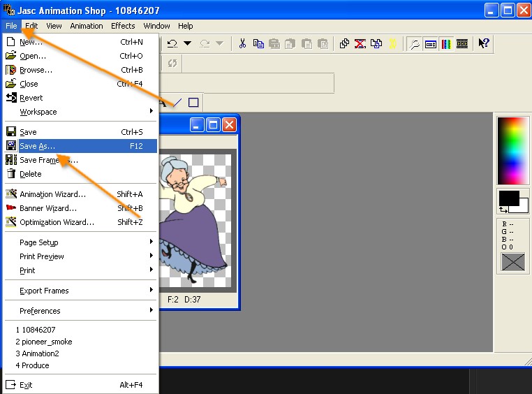Viewport: 532px width, 394px height.
Task: Click the dancing grandma animation frame
Action: tap(195, 221)
